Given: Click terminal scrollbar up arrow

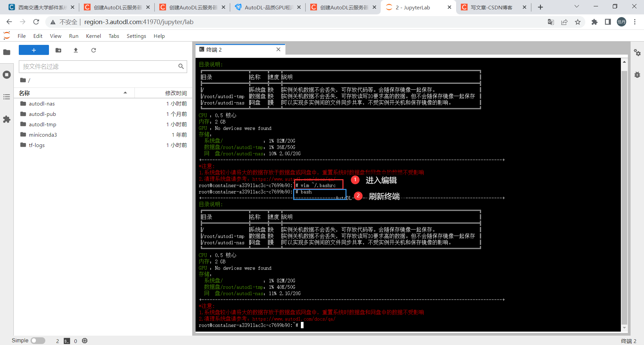Looking at the screenshot, I should click(x=624, y=62).
